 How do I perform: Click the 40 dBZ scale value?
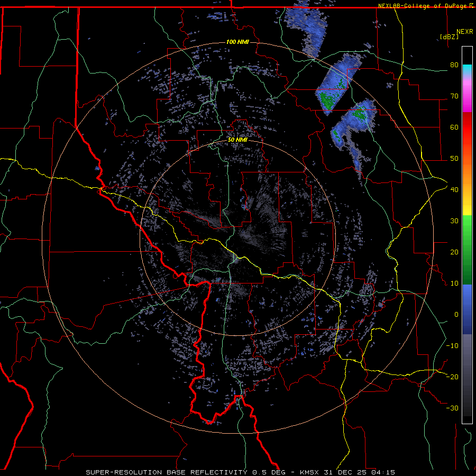click(x=454, y=189)
